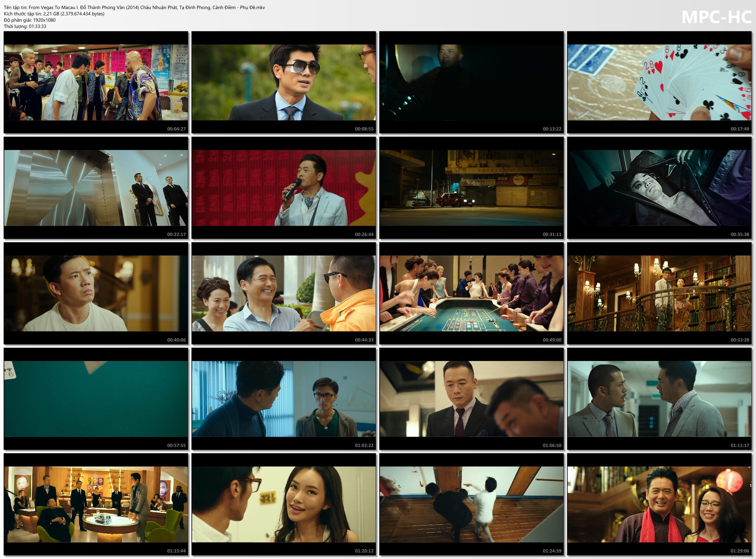Click timestamp label 01:02:22
The width and height of the screenshot is (756, 559).
pyautogui.click(x=364, y=445)
